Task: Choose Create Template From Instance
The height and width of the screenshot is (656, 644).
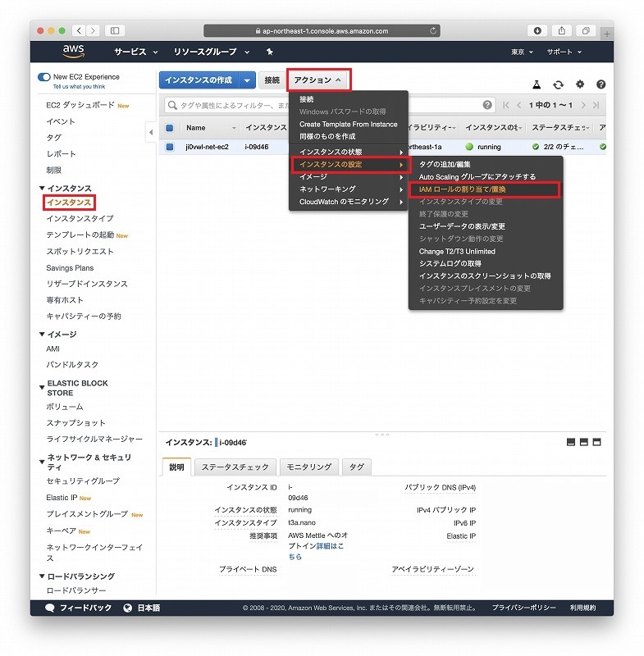Action: 348,125
